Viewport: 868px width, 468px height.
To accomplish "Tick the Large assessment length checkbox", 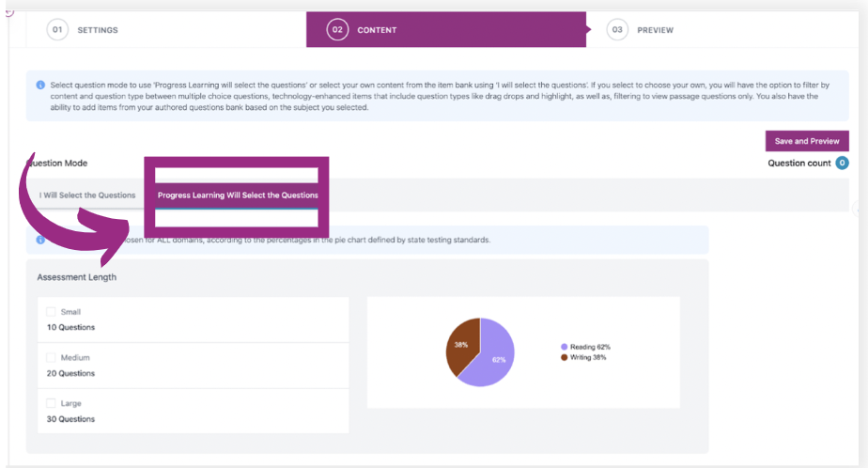I will [51, 403].
